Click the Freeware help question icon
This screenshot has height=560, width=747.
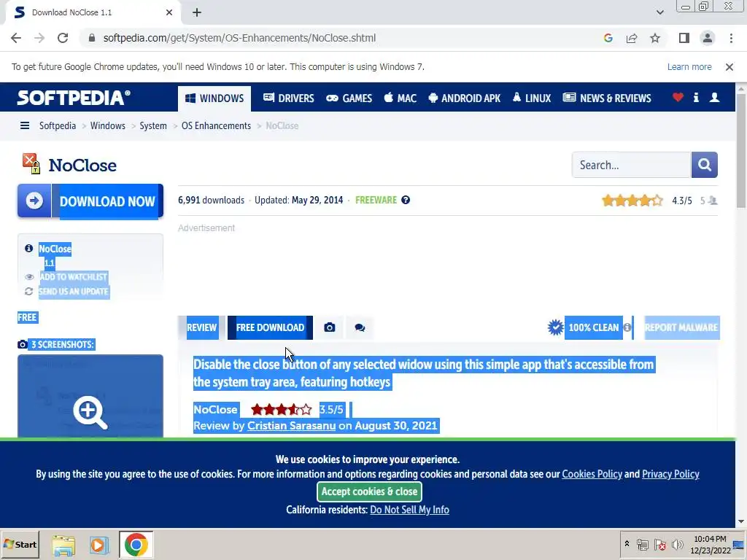[406, 200]
